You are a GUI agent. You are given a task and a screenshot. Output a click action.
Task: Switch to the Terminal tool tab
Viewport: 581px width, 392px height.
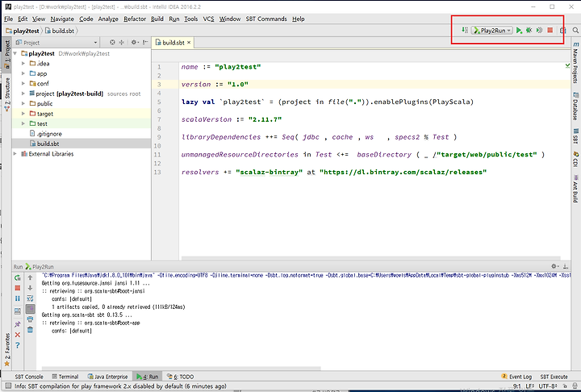coord(65,377)
